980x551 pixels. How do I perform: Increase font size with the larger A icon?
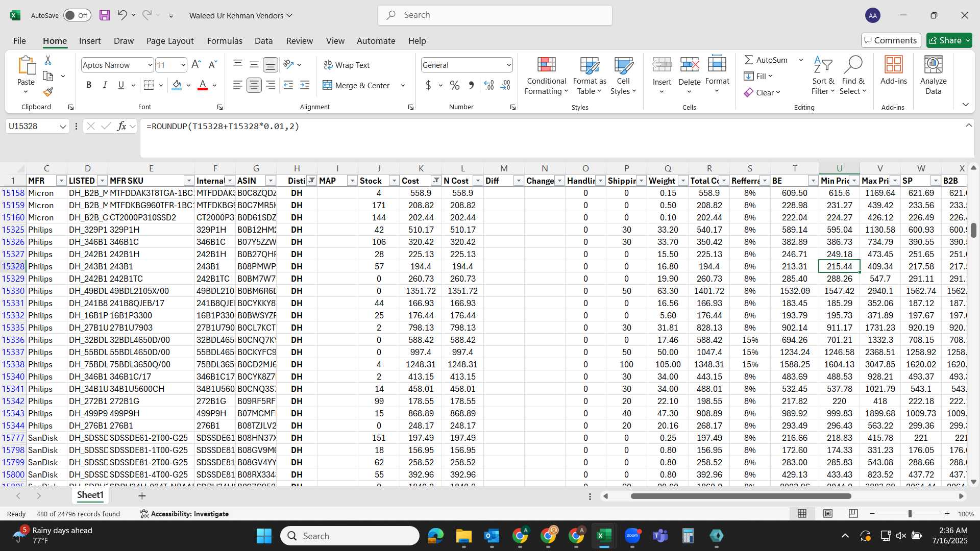196,65
